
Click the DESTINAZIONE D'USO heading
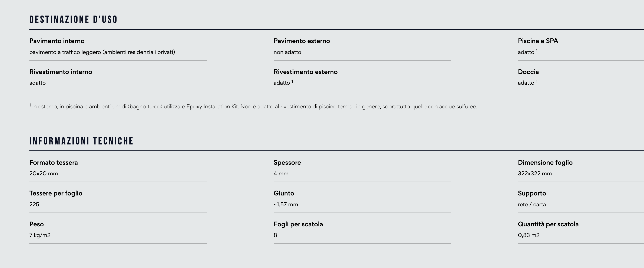coord(73,19)
